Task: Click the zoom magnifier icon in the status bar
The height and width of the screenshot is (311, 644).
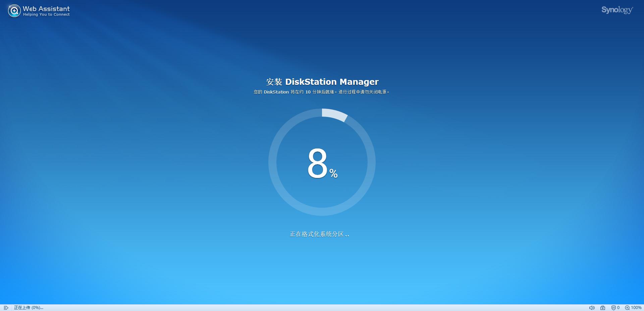Action: point(627,308)
